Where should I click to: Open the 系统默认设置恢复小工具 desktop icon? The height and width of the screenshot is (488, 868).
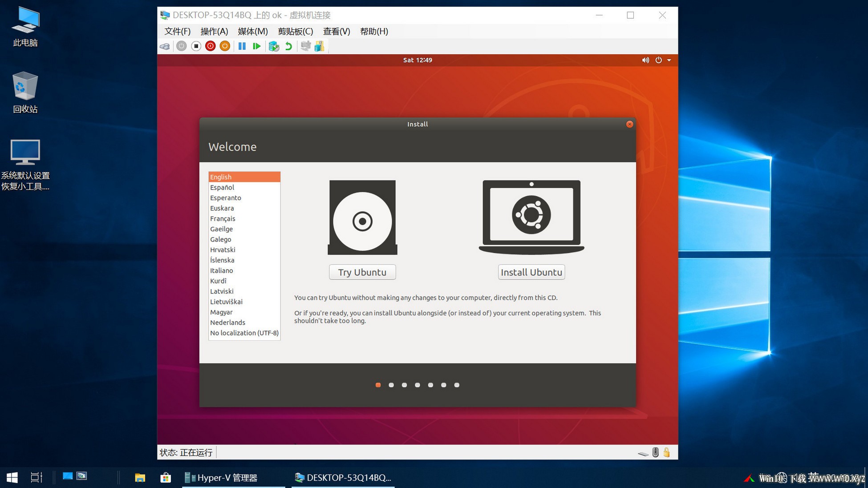click(25, 165)
